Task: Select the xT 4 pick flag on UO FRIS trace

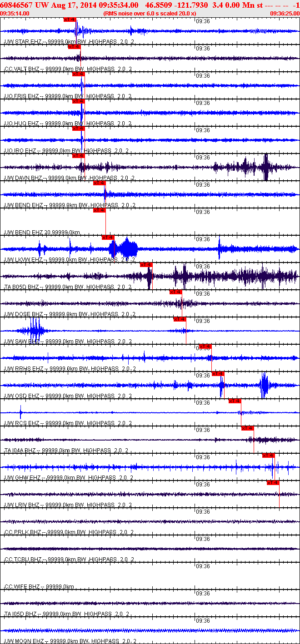Action: (x=79, y=74)
